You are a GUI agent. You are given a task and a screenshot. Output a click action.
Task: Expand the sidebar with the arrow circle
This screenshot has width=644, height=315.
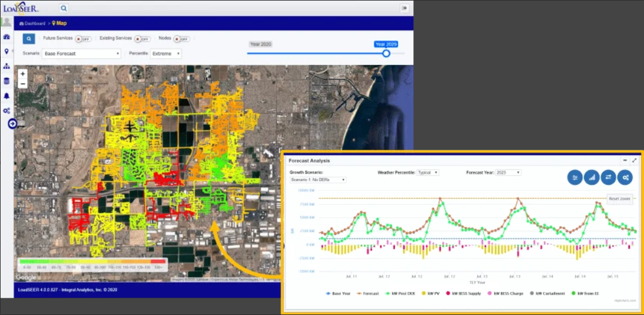point(12,123)
